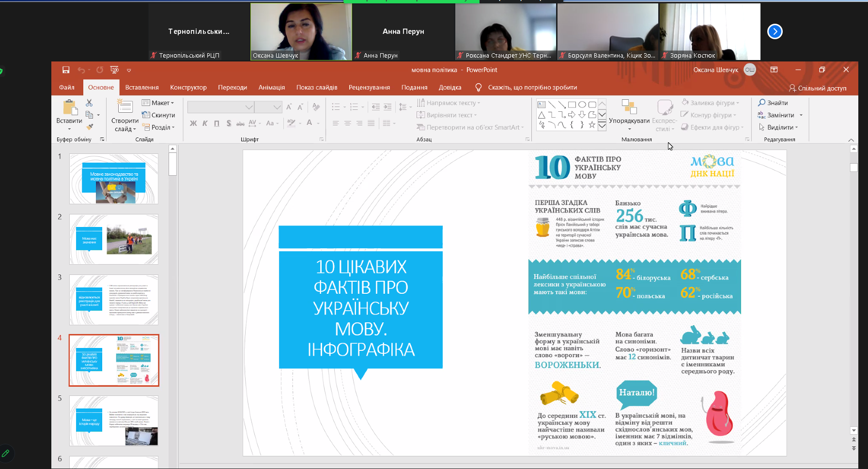Screen dimensions: 868x469
Task: Select the star shape in shapes gallery
Action: (x=592, y=125)
